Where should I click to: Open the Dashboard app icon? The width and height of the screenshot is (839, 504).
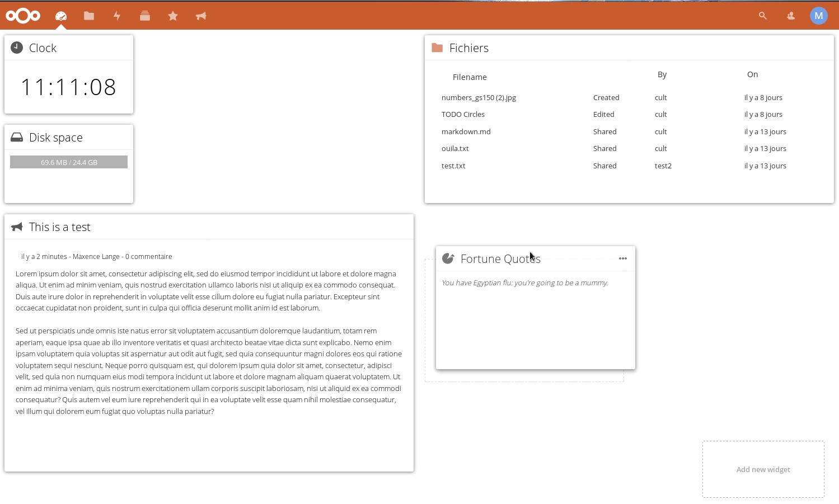click(x=61, y=16)
